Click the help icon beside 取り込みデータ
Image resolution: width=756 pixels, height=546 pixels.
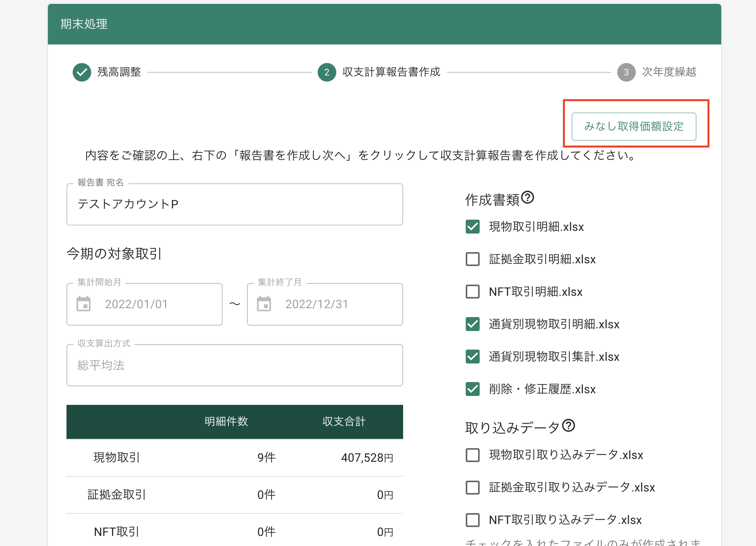coord(569,426)
